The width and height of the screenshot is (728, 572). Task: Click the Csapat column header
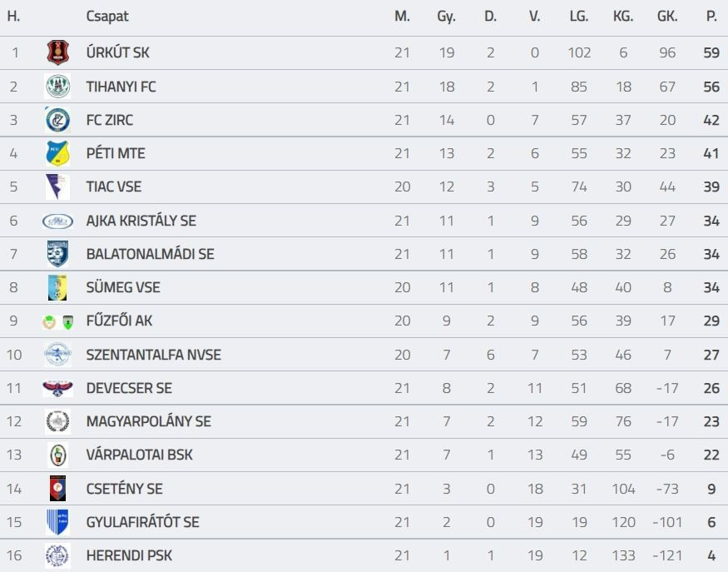pos(107,16)
